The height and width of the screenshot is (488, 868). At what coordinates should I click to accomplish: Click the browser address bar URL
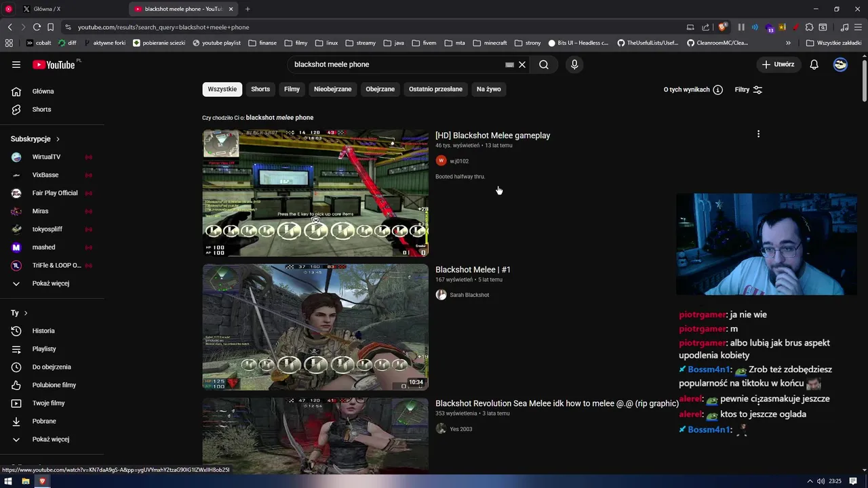point(163,27)
